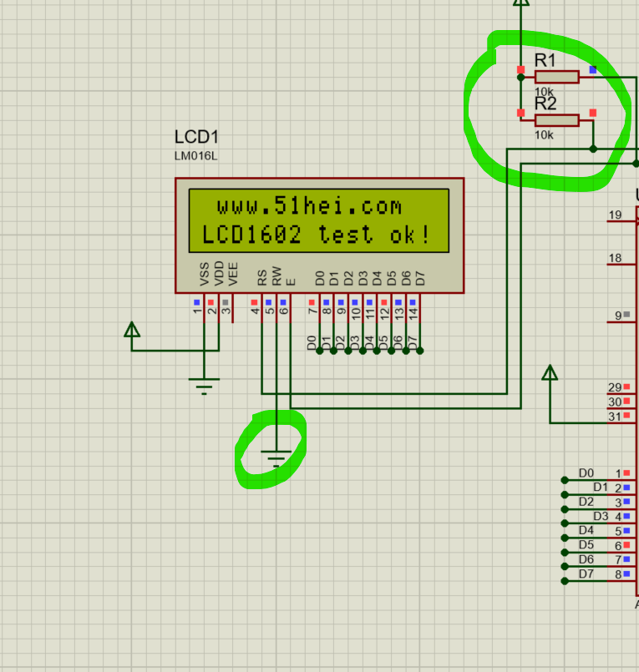This screenshot has width=639, height=672.
Task: Click the D7 terminal dot near MCU pin 8
Action: [x=565, y=581]
